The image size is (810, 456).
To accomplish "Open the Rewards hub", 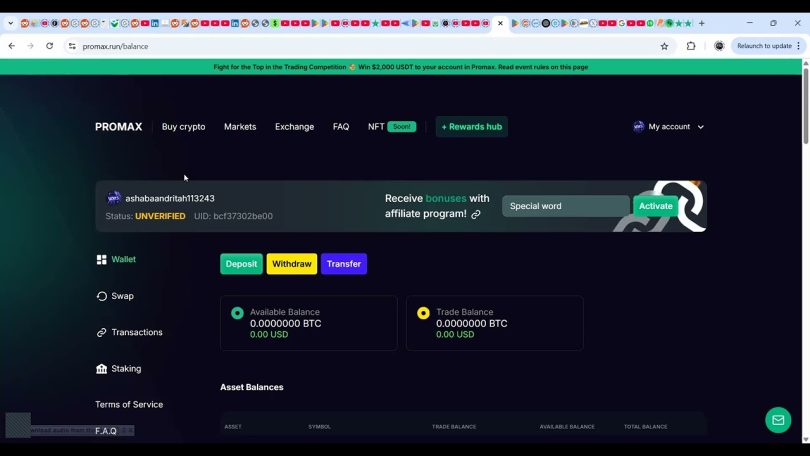I will tap(472, 127).
